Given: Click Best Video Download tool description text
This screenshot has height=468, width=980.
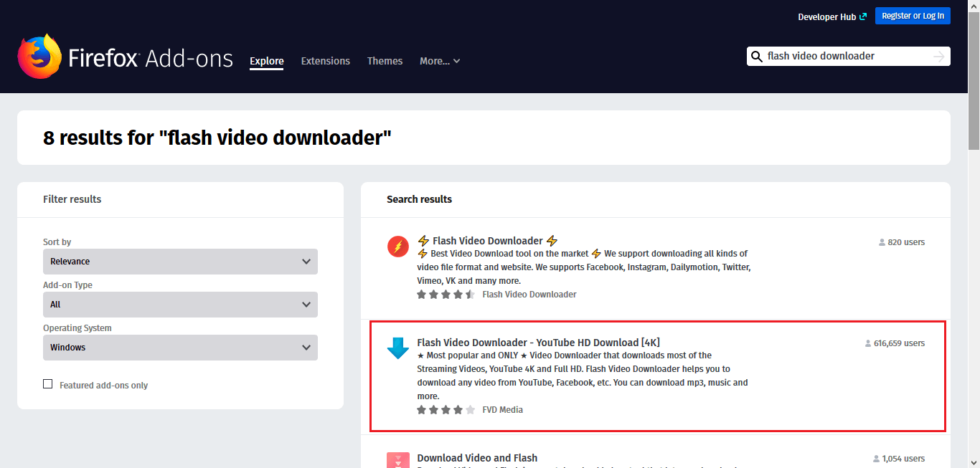Looking at the screenshot, I should click(x=583, y=267).
